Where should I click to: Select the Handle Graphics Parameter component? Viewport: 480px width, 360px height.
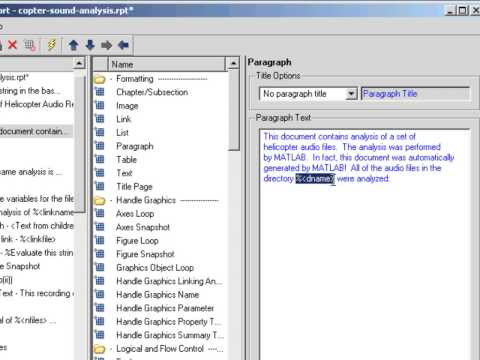point(165,308)
